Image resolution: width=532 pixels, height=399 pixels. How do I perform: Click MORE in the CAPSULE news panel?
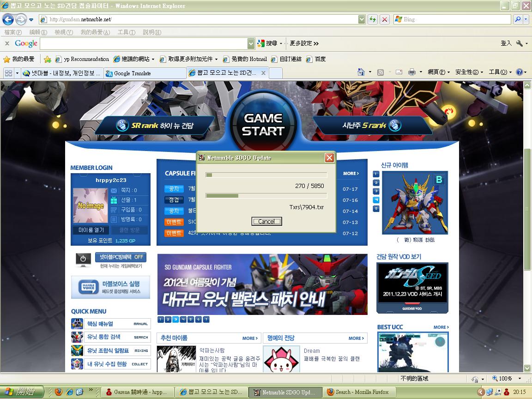click(351, 173)
